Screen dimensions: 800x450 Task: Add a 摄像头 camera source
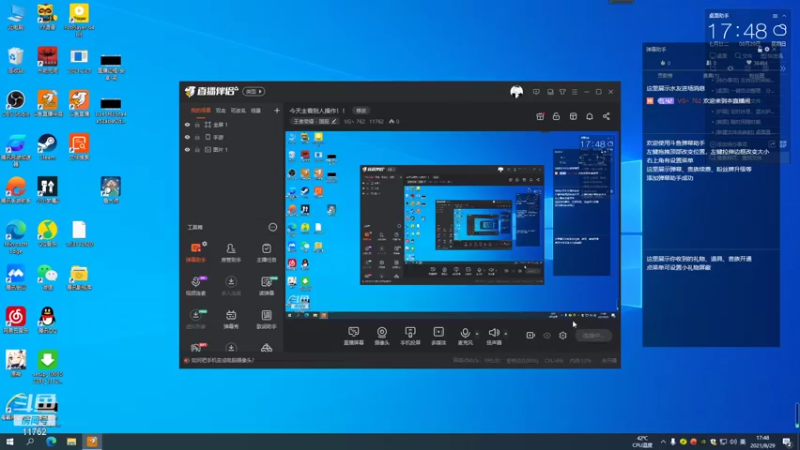coord(382,336)
